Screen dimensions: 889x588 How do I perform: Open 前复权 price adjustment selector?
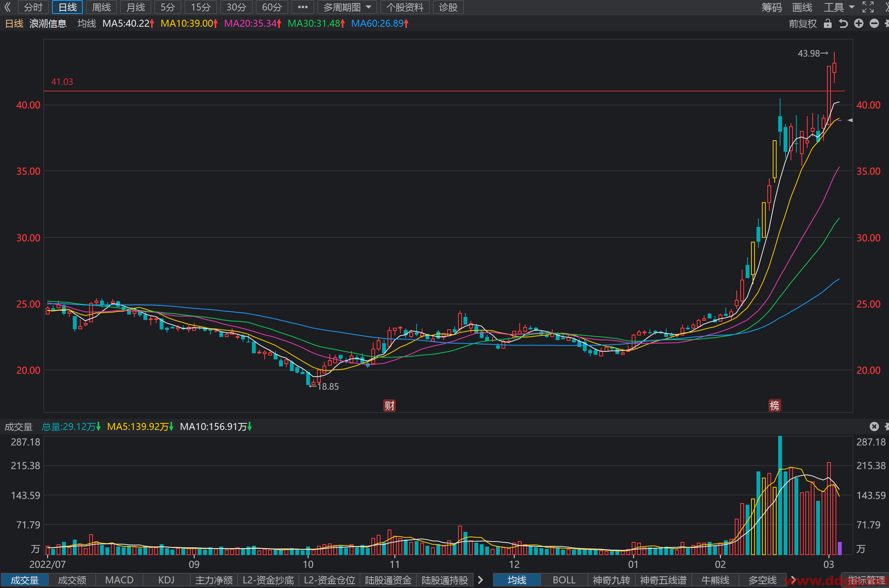(803, 24)
